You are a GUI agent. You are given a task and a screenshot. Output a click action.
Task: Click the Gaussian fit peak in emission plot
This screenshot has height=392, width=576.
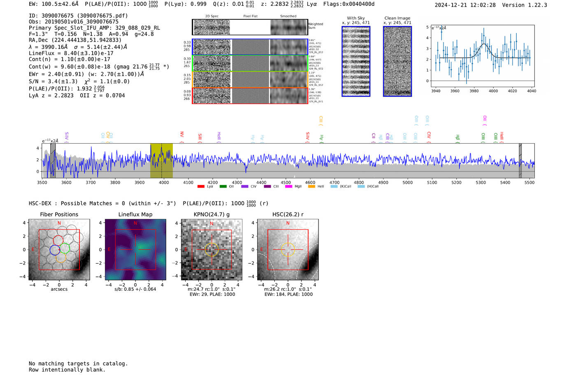point(484,44)
